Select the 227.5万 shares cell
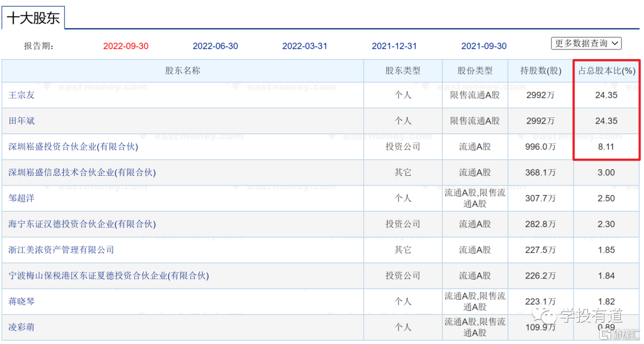644x344 pixels. click(x=540, y=250)
